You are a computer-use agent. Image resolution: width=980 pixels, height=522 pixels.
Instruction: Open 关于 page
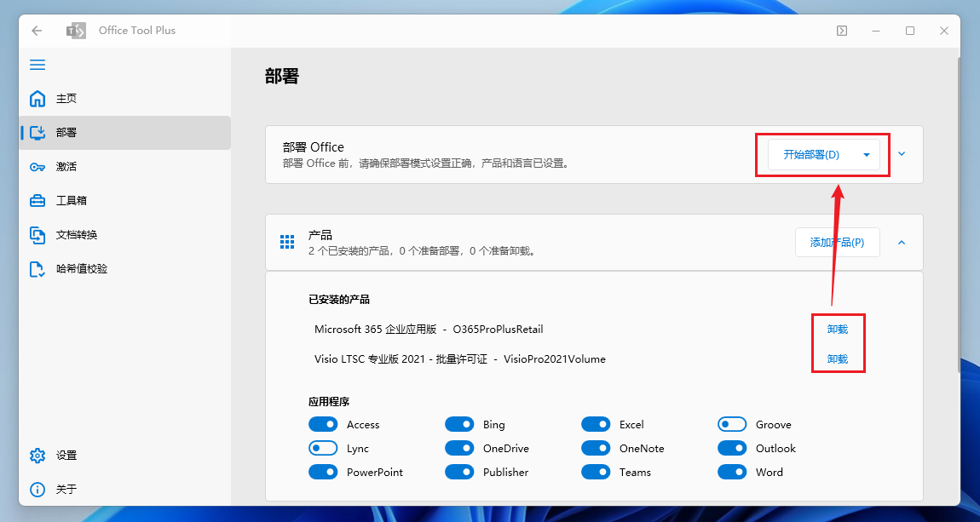point(125,489)
